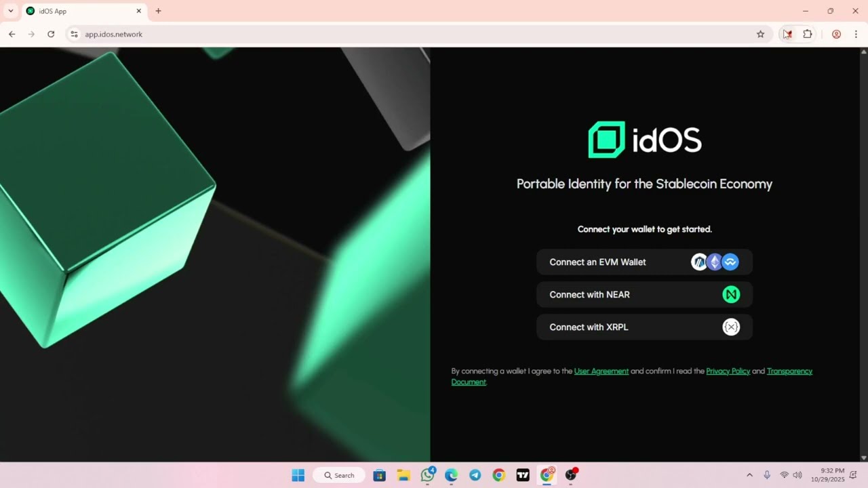Screen dimensions: 868x488
Task: Open the Windows Start menu
Action: coord(298,475)
